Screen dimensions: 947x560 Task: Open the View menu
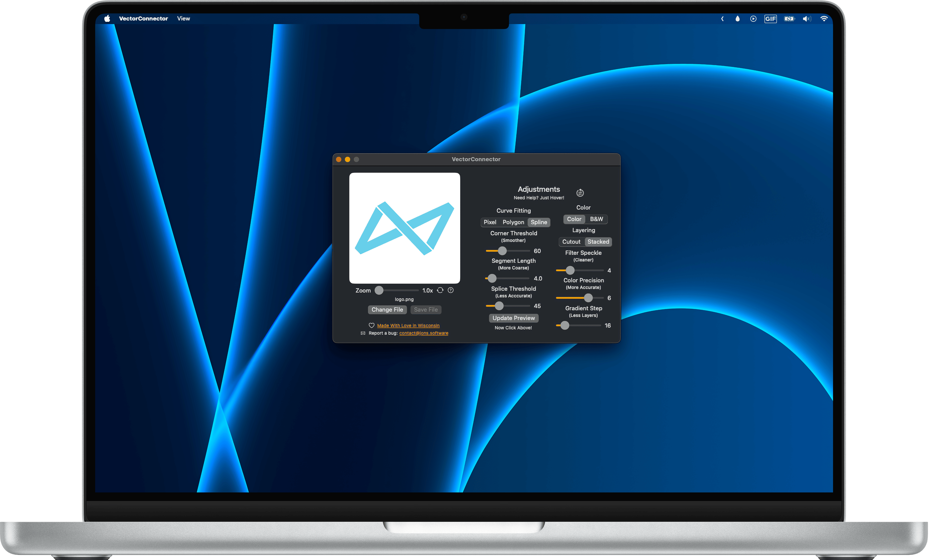pos(183,19)
